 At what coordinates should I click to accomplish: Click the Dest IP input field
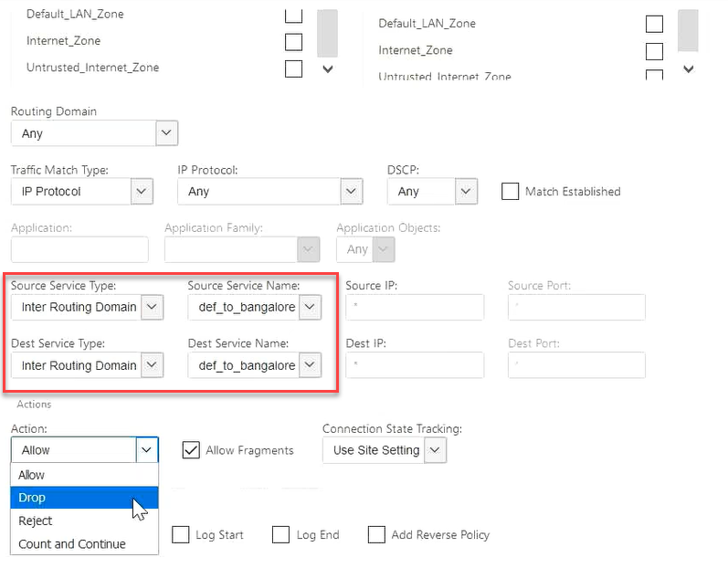coord(415,365)
